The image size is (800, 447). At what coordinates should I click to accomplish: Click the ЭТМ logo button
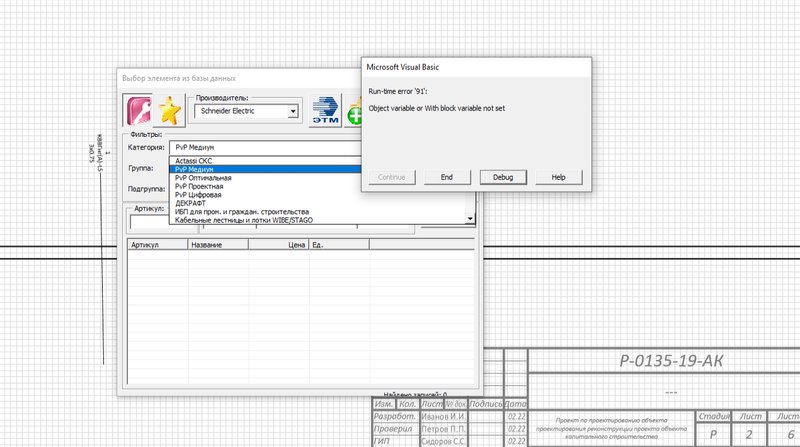coord(326,111)
